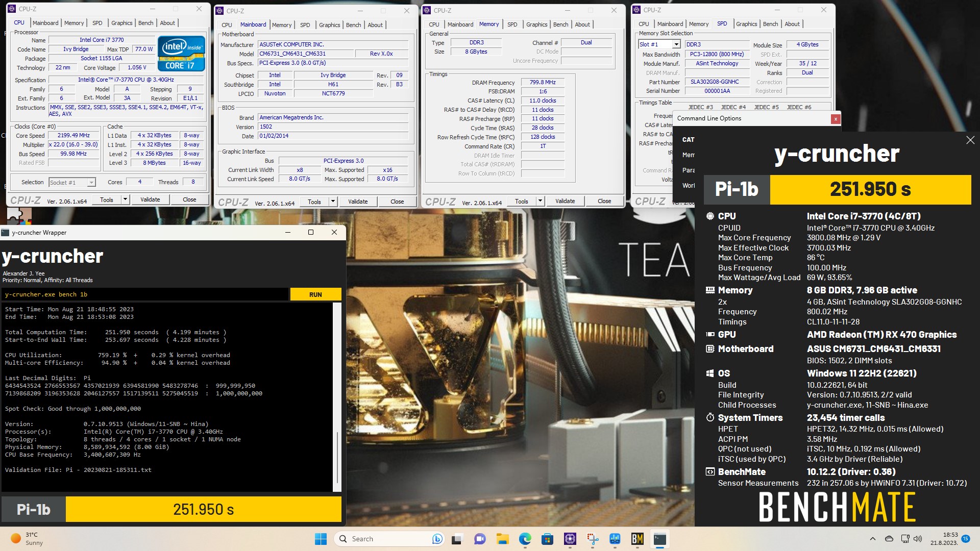Show hidden tray icons chevron

pyautogui.click(x=872, y=539)
